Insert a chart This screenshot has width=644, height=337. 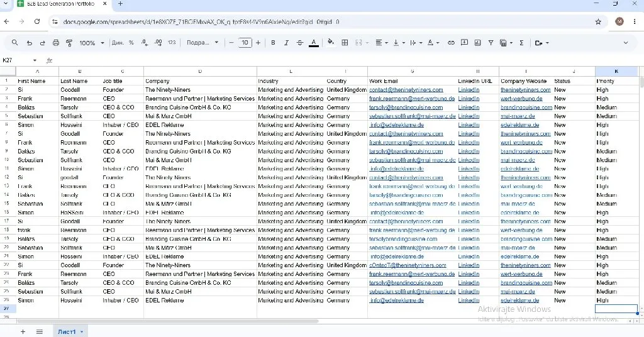(x=478, y=43)
